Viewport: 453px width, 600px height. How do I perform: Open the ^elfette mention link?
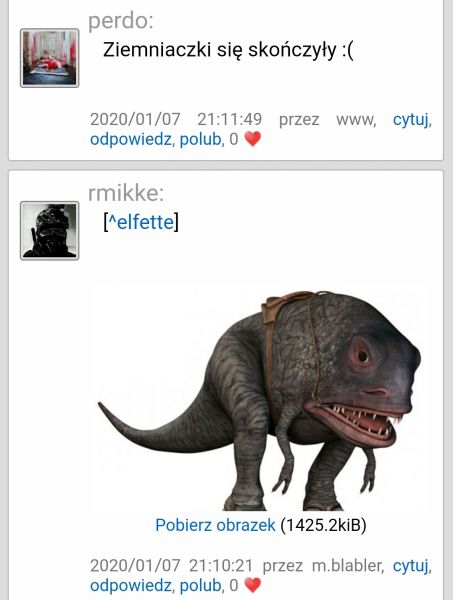click(141, 222)
